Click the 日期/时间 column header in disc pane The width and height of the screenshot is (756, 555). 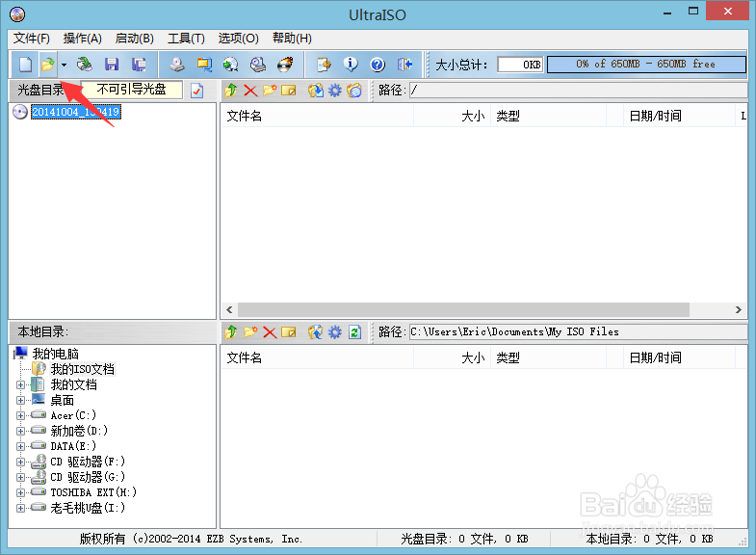(679, 116)
